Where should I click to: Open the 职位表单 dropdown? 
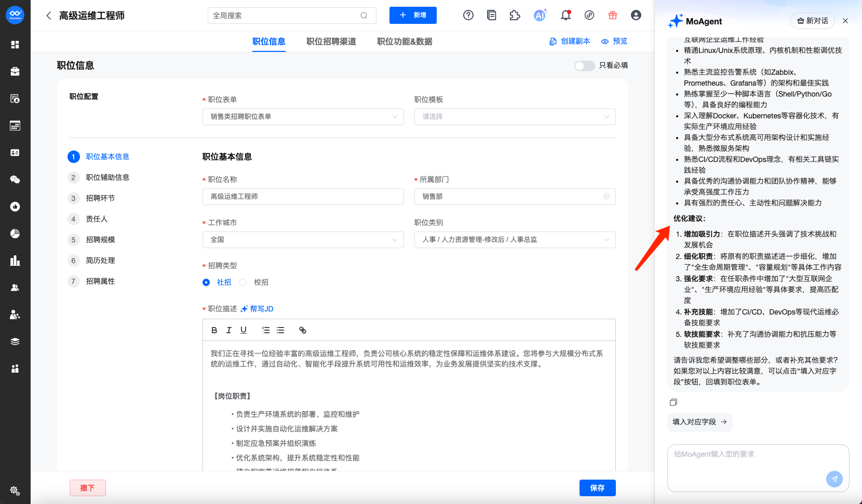(303, 117)
